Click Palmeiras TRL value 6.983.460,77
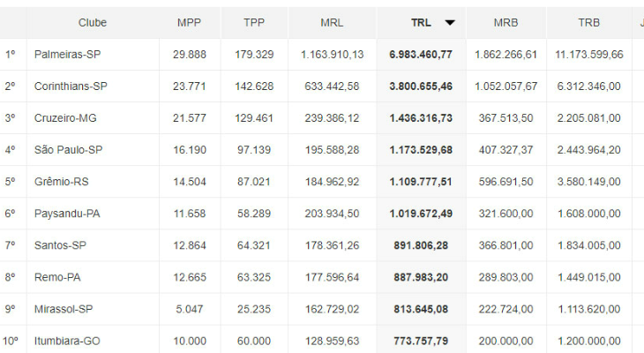The width and height of the screenshot is (644, 353). (421, 55)
